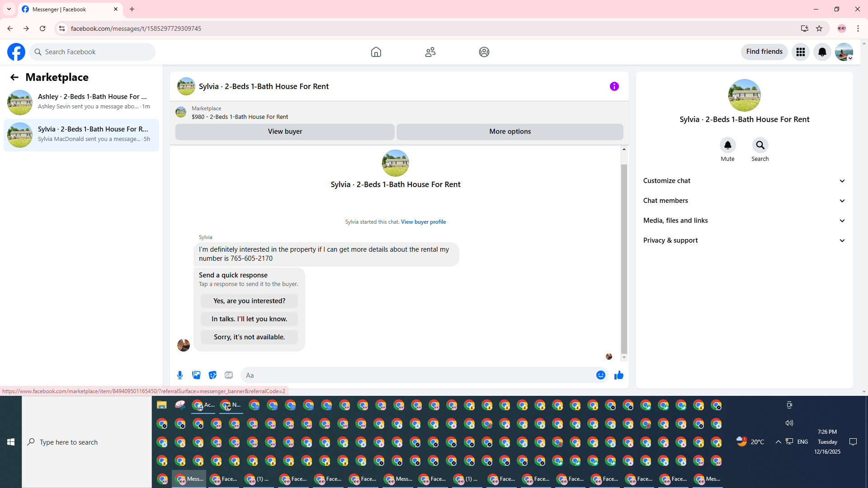Mute the conversation with the bell icon

point(728,145)
